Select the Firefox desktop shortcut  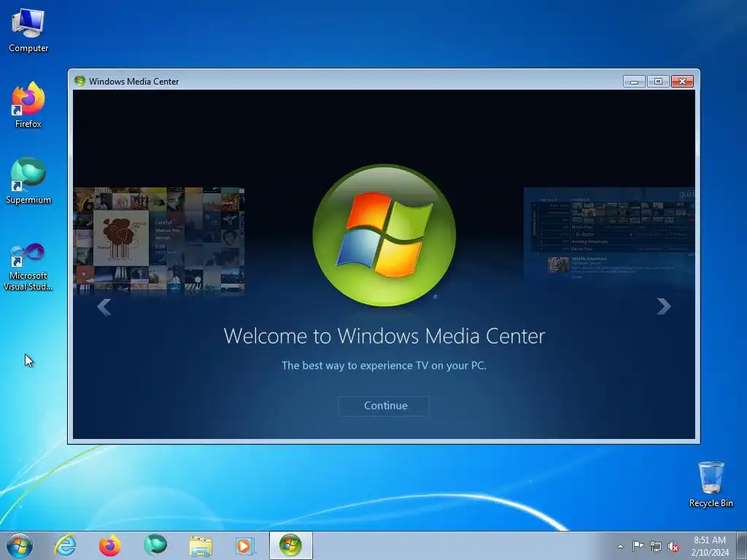pos(28,105)
